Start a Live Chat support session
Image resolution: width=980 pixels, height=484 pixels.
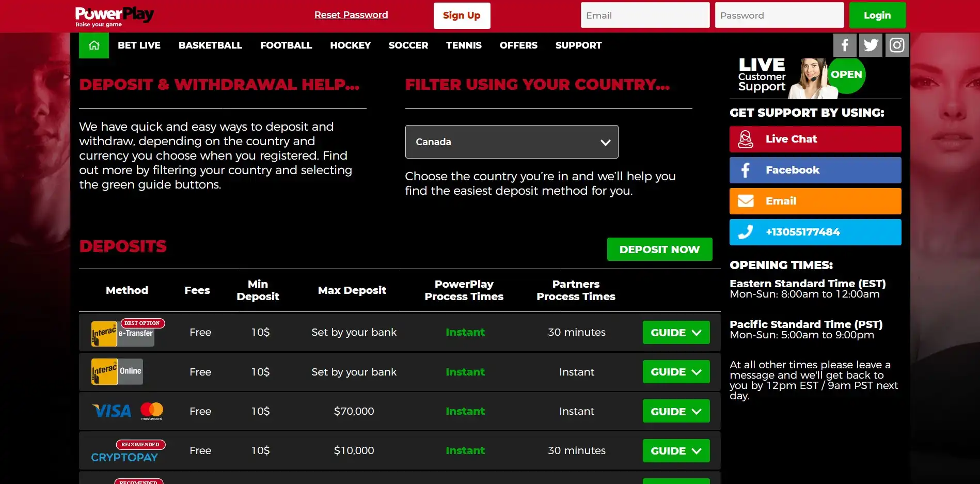click(x=815, y=139)
